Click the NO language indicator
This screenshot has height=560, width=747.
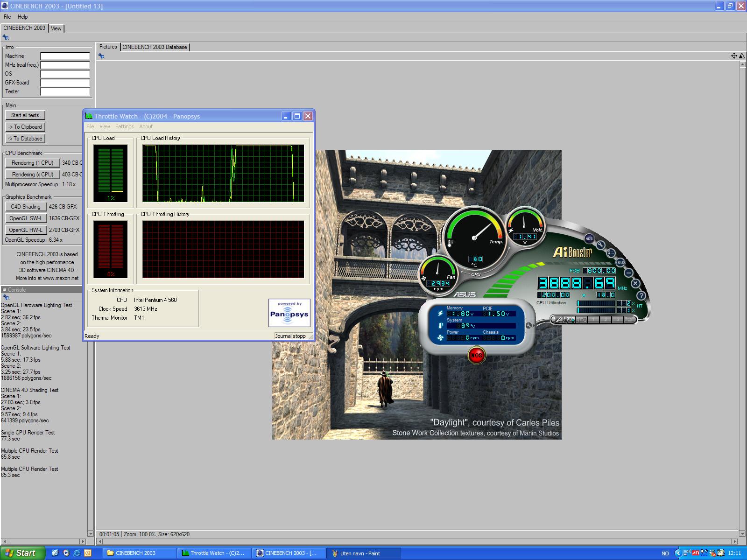point(665,553)
